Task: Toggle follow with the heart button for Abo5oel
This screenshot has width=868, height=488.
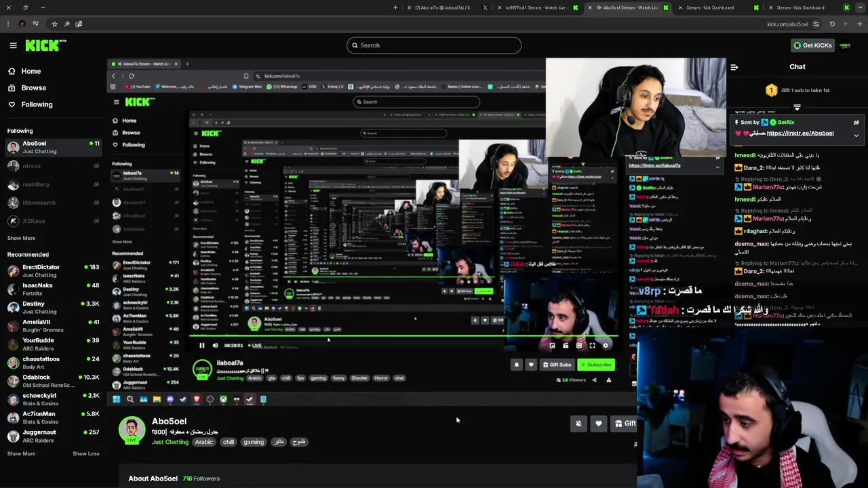Action: point(598,424)
